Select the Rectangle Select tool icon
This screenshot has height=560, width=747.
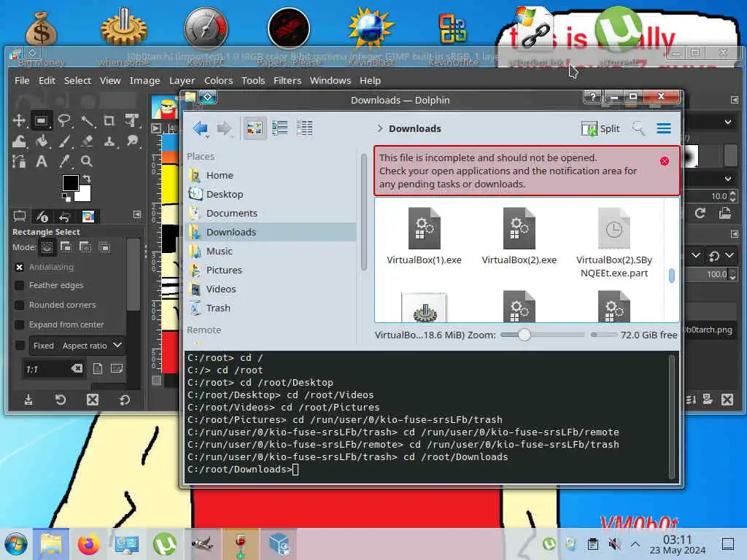pyautogui.click(x=42, y=120)
